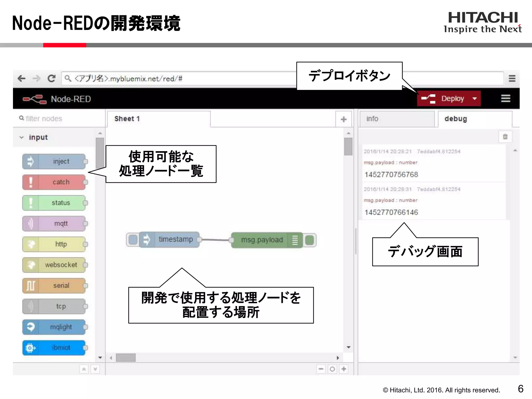Reset canvas zoom with circle button
532x399 pixels.
click(x=332, y=369)
